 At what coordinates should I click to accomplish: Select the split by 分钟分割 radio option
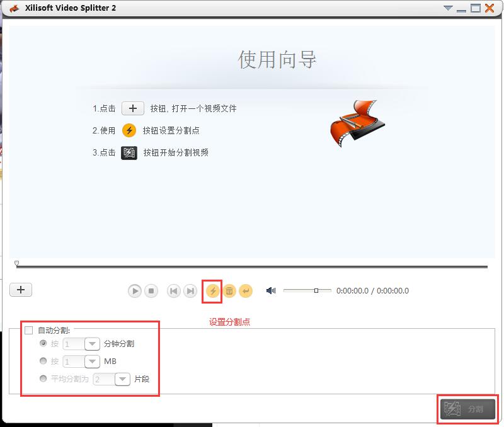click(x=43, y=343)
